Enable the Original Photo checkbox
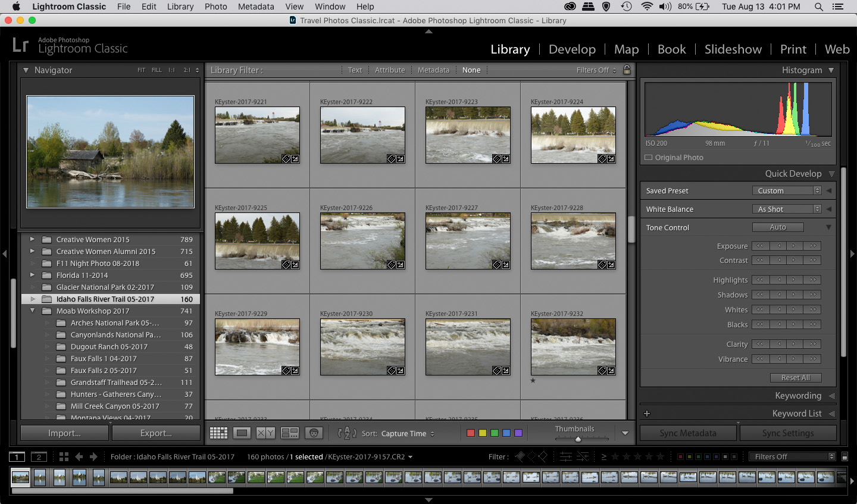Screen dimensions: 857x504 [648, 157]
